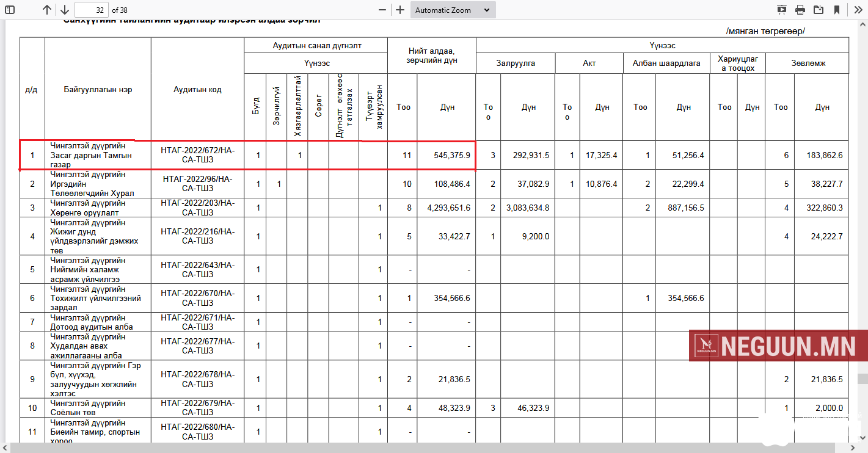Toggle the PDF sidebar panel

pos(10,10)
